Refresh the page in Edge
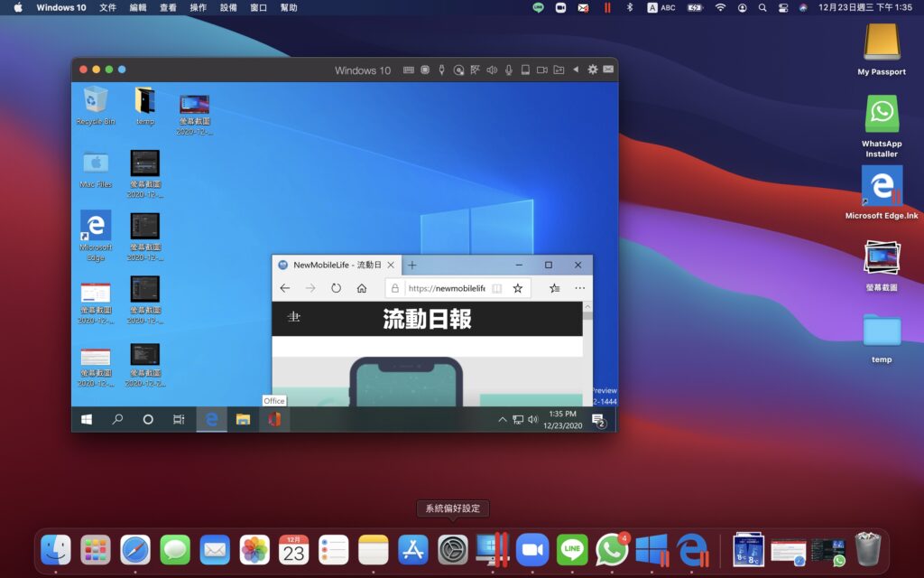Screen dimensions: 924x578 pyautogui.click(x=336, y=288)
